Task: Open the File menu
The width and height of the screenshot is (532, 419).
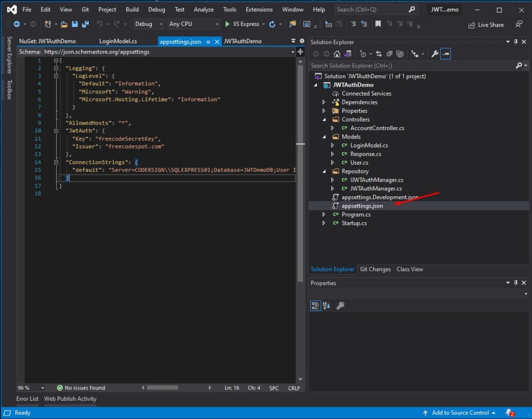Action: (27, 9)
